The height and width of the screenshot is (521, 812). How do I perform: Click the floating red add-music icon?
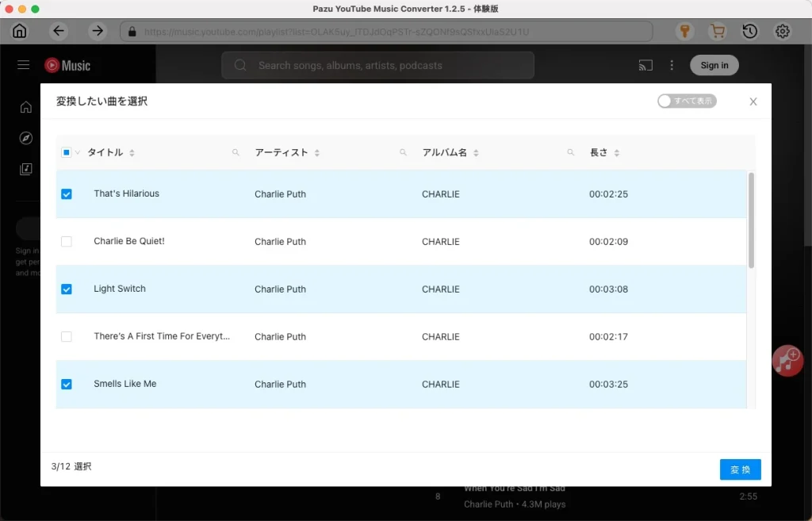pyautogui.click(x=787, y=361)
